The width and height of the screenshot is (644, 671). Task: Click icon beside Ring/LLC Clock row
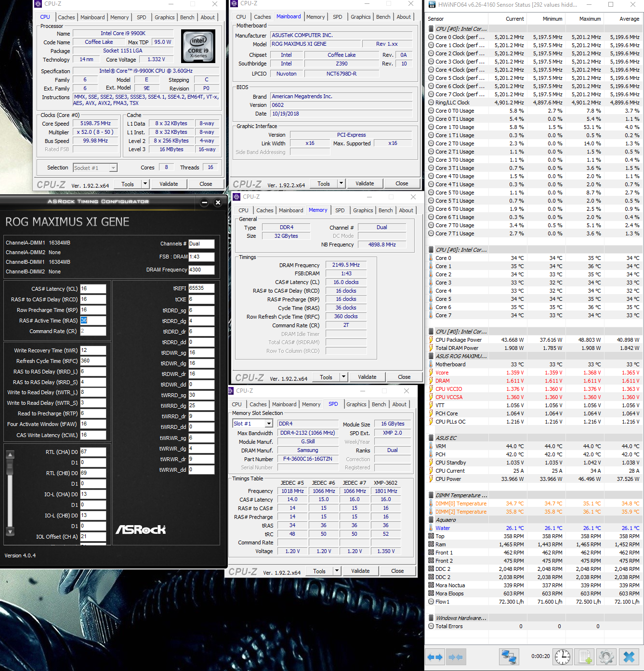click(x=431, y=103)
